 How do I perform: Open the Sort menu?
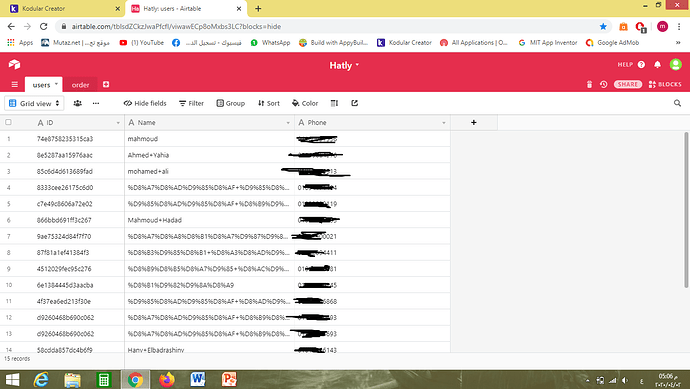pos(269,103)
